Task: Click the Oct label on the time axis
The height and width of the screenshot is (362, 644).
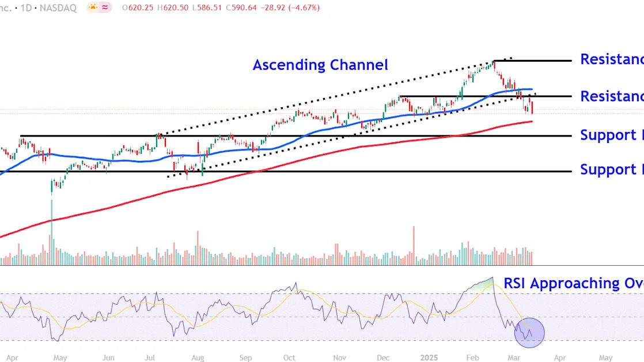Action: [289, 358]
